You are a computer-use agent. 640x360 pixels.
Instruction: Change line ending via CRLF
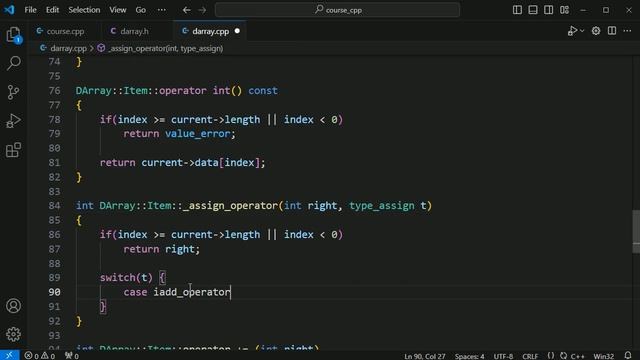[x=530, y=356]
